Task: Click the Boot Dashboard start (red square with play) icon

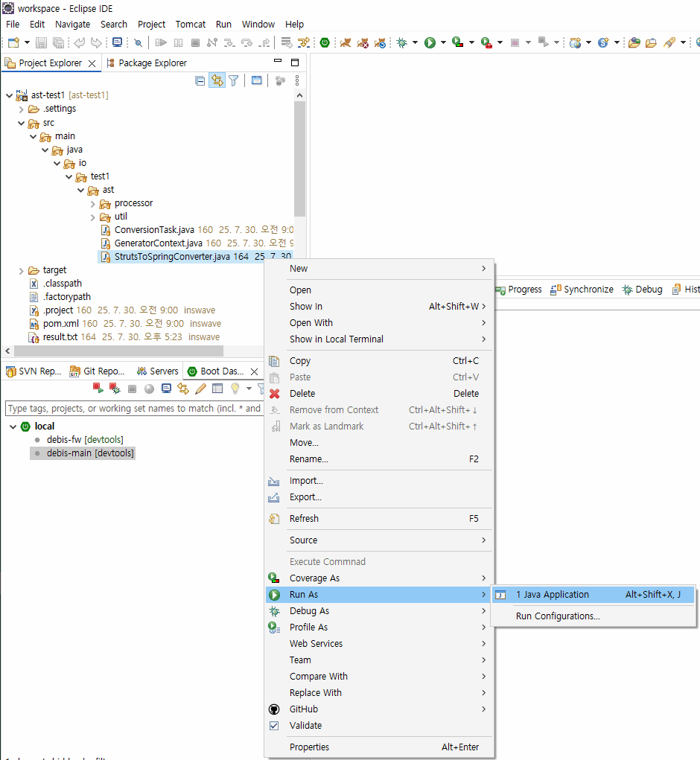Action: point(98,388)
